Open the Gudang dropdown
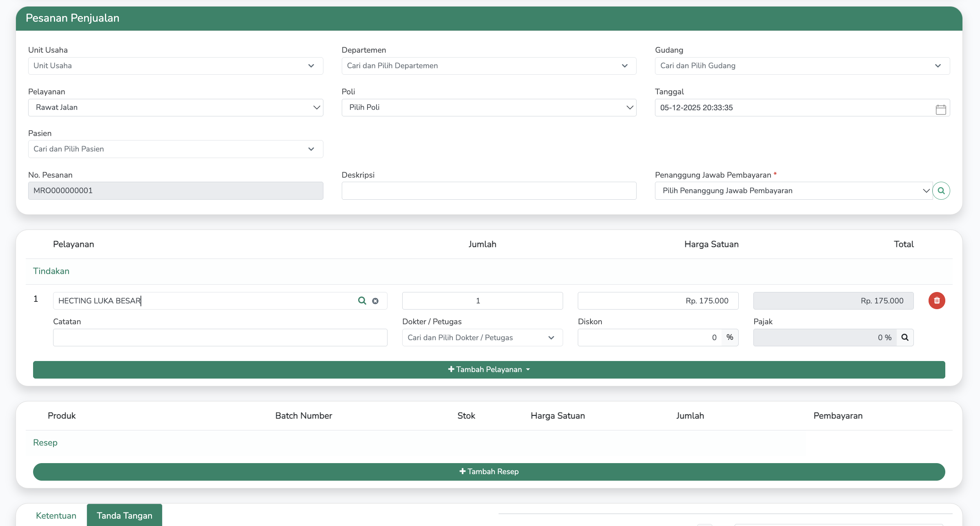The image size is (980, 526). pos(802,66)
